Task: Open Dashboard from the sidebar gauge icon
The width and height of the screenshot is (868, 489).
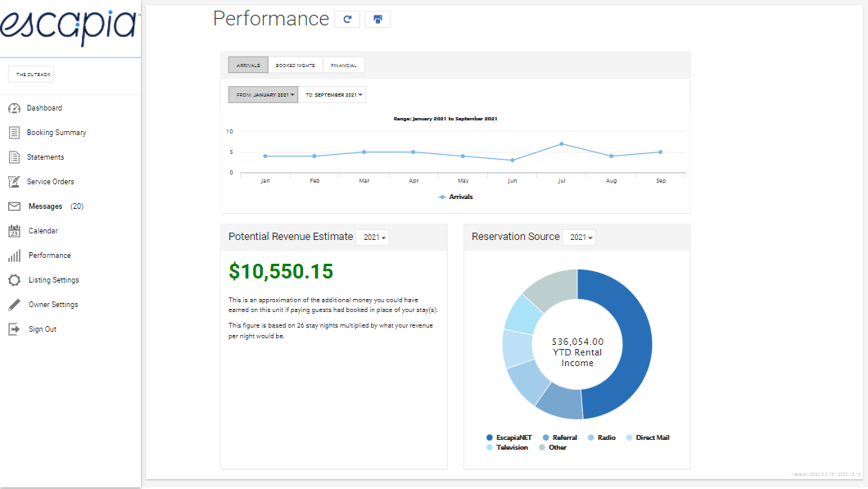Action: click(x=14, y=108)
